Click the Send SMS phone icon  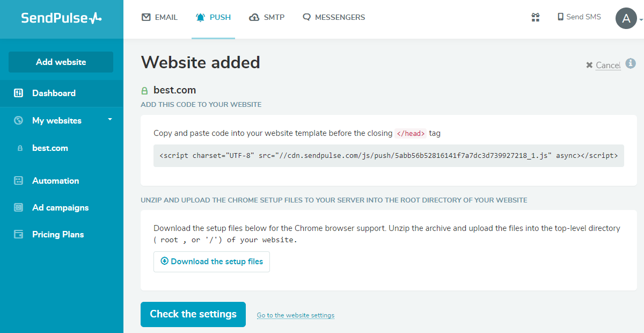pos(560,17)
